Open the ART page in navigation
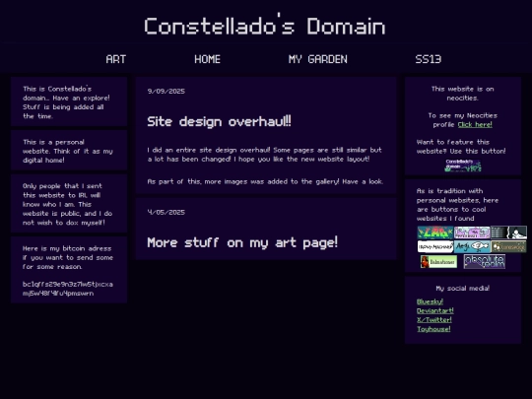This screenshot has width=532, height=399. [115, 59]
